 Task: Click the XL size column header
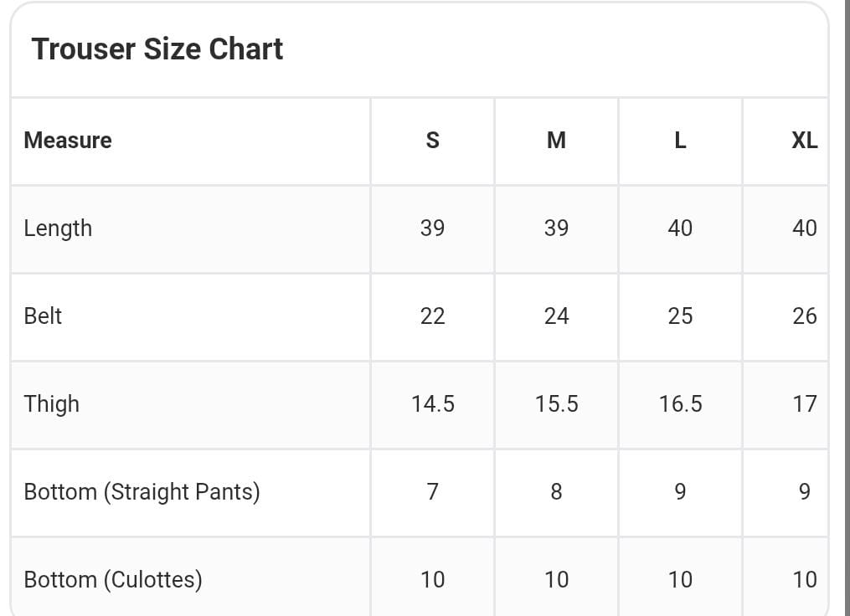(x=804, y=141)
